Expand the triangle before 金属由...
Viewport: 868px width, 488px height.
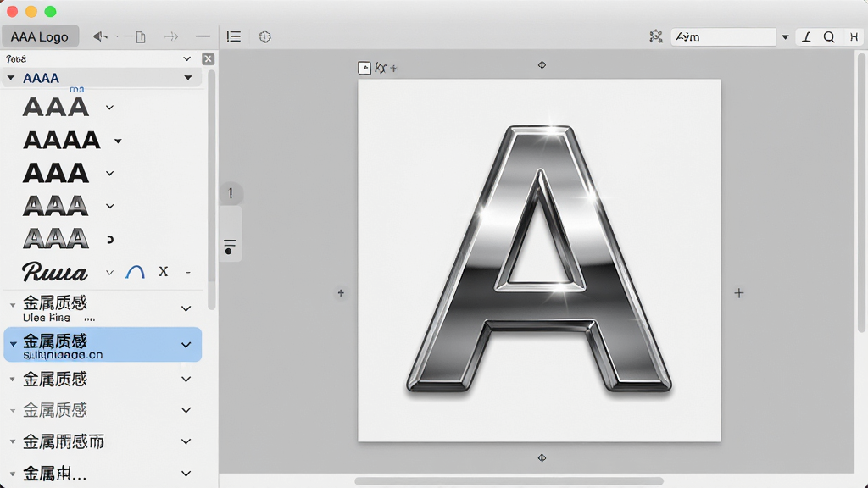coord(12,474)
